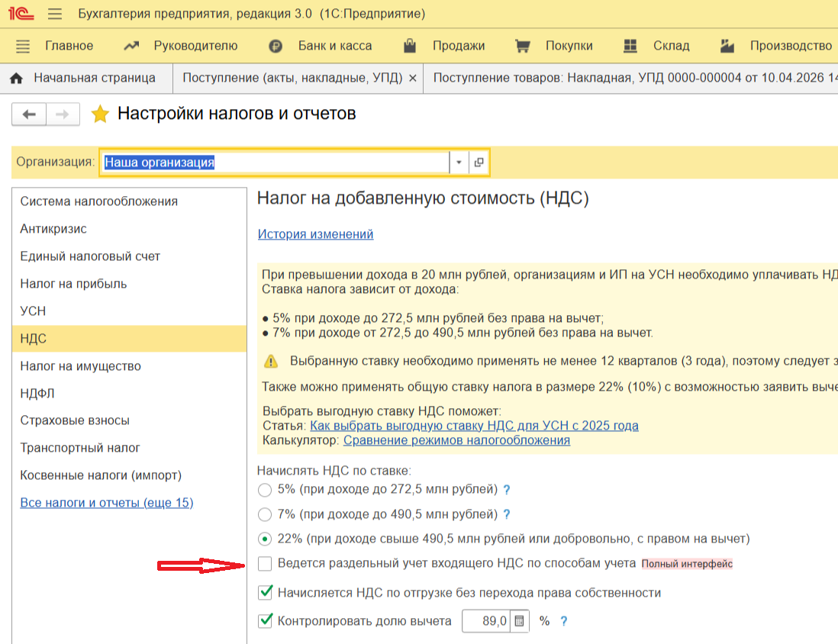This screenshot has height=644, width=838.
Task: Go back with the left arrow button
Action: (29, 114)
